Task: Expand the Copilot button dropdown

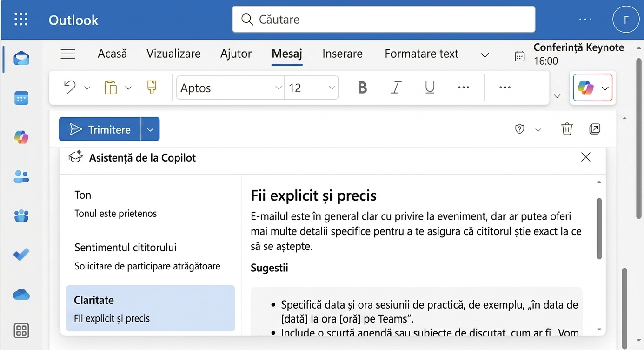Action: (605, 88)
